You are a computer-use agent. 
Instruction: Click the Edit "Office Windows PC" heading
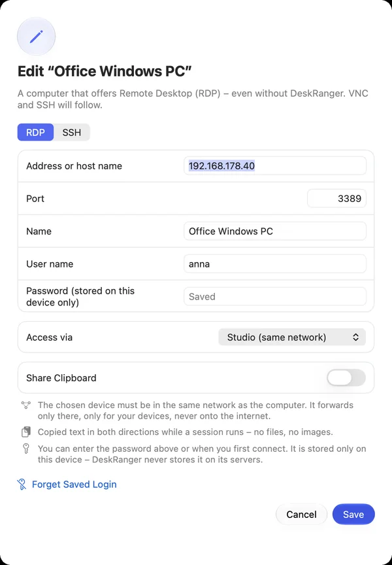click(x=105, y=71)
